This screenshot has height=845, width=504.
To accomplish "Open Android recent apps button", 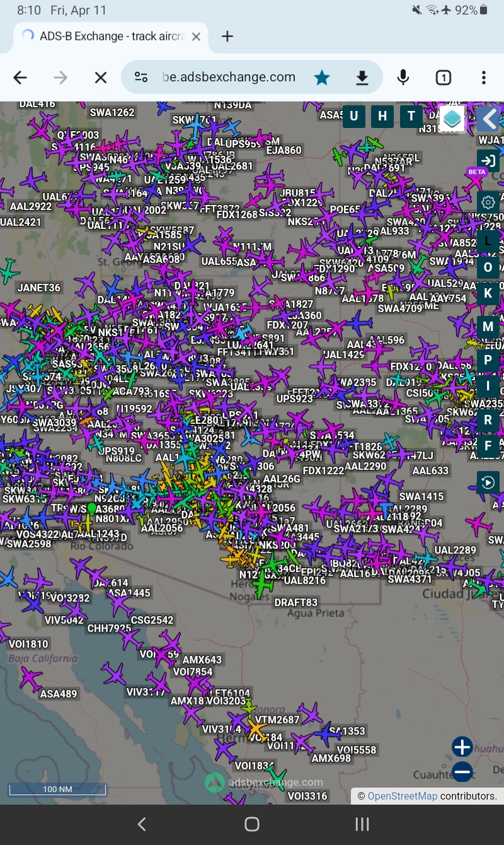I will 362,824.
